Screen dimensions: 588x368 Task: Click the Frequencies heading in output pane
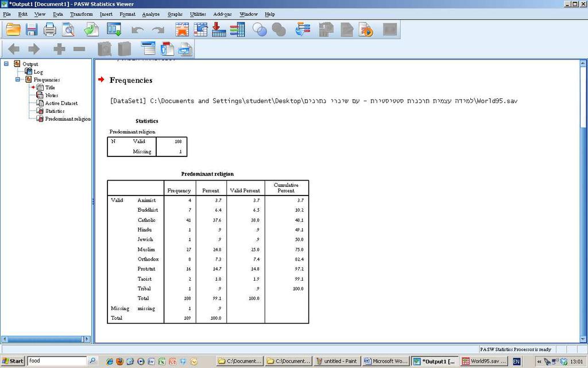click(x=131, y=80)
